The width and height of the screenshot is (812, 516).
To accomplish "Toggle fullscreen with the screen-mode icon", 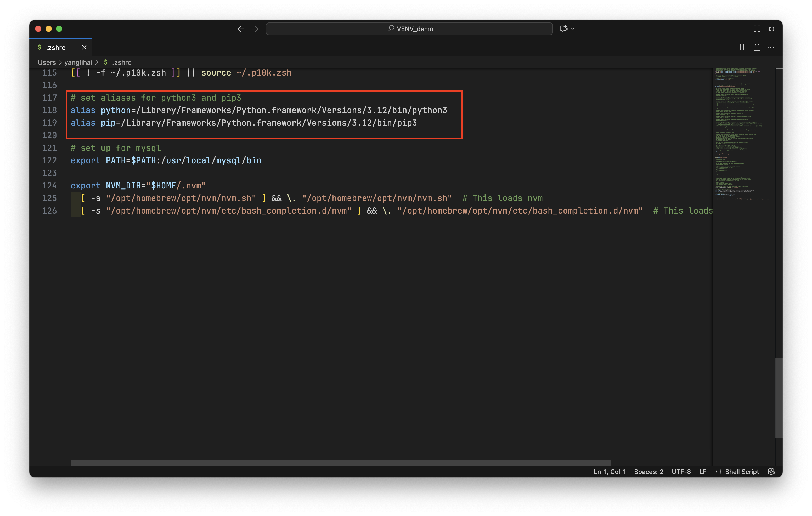I will pyautogui.click(x=757, y=29).
